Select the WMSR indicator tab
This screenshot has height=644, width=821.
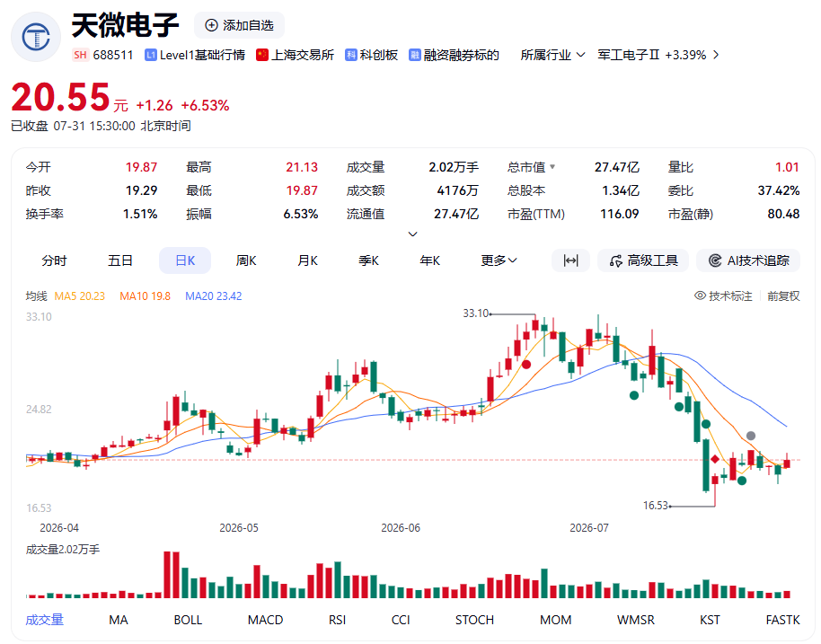(636, 620)
